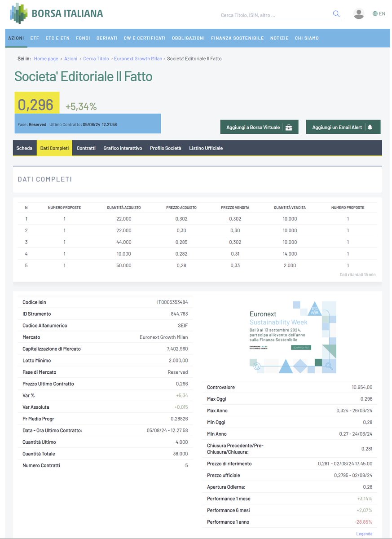
Task: Open the OBBLIGAZIONI menu
Action: [x=188, y=38]
